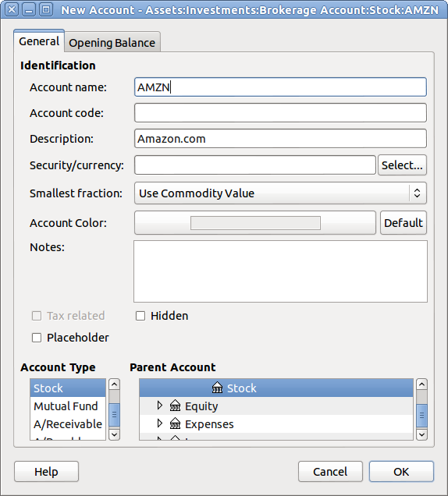
Task: Click the down arrow of Parent Account scrollbar
Action: tap(421, 434)
